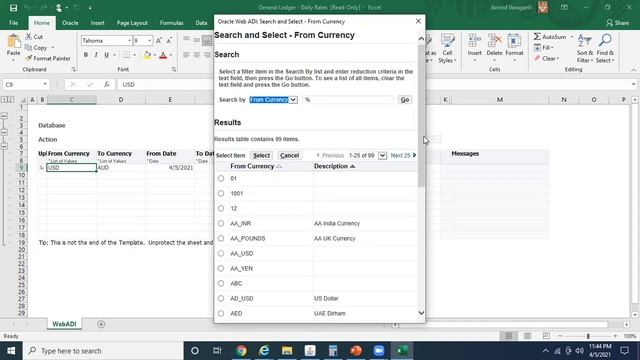Click the zoom slider handle in the status bar
Viewport: 640px width, 360px height.
(x=588, y=336)
